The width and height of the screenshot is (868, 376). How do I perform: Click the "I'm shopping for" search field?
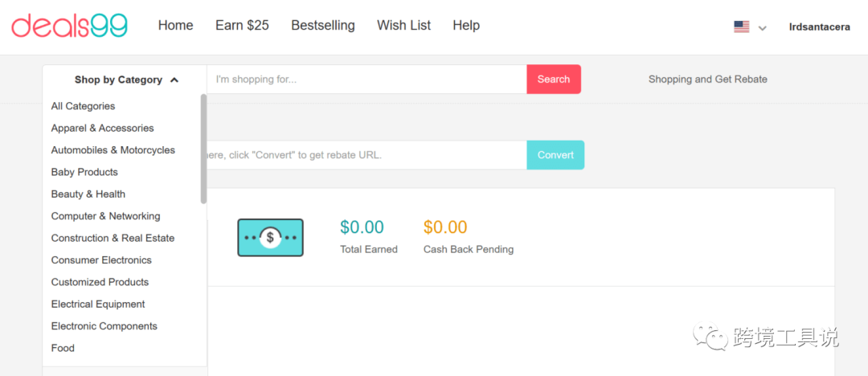coord(366,80)
